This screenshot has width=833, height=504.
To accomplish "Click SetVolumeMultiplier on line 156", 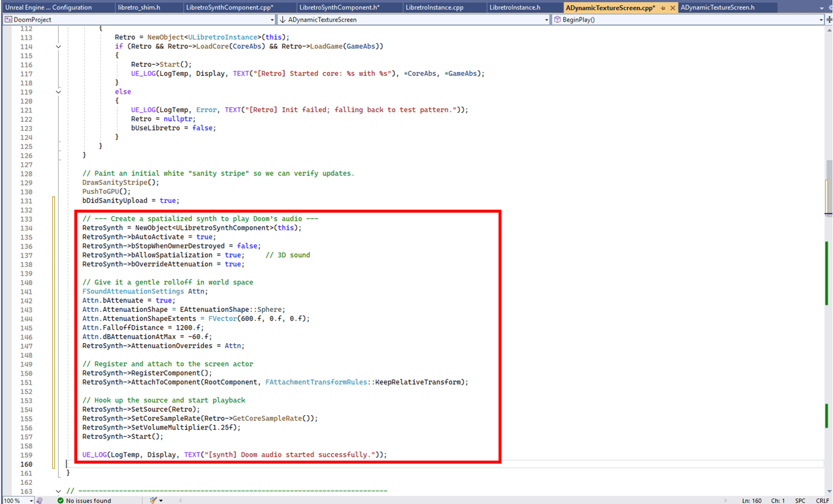I will pos(169,427).
